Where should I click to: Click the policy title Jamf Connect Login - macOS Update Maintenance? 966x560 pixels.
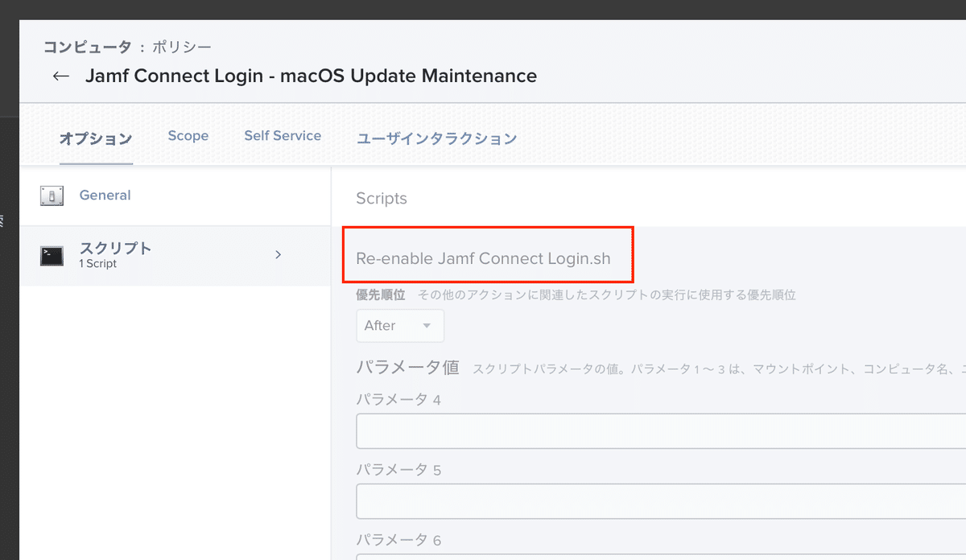(311, 76)
